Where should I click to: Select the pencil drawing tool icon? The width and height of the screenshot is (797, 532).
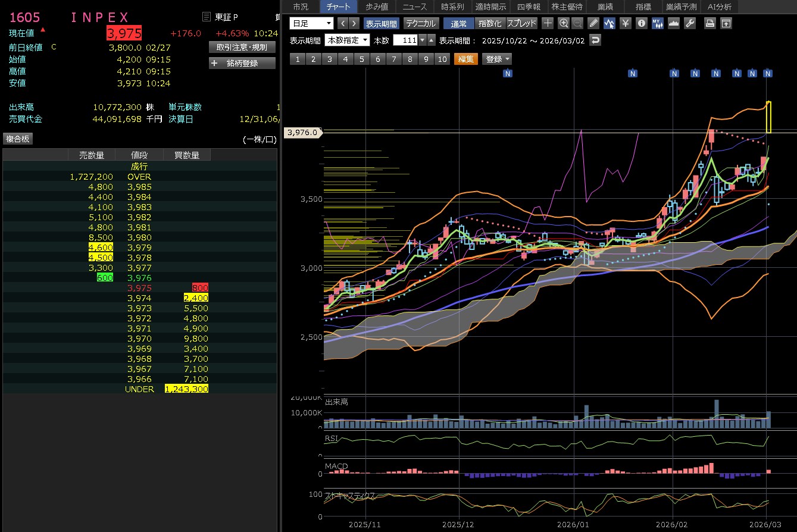[593, 23]
